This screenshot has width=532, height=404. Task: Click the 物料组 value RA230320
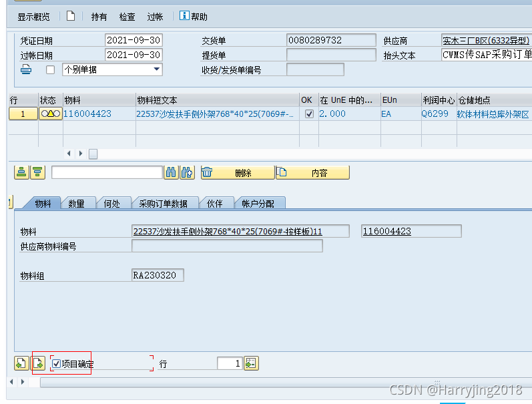point(158,275)
